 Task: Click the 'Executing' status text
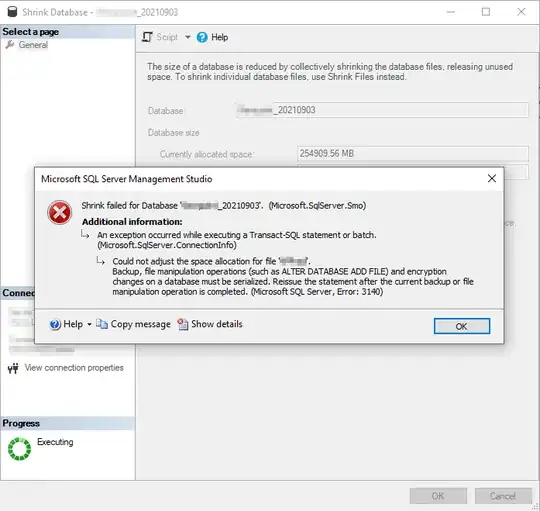55,442
